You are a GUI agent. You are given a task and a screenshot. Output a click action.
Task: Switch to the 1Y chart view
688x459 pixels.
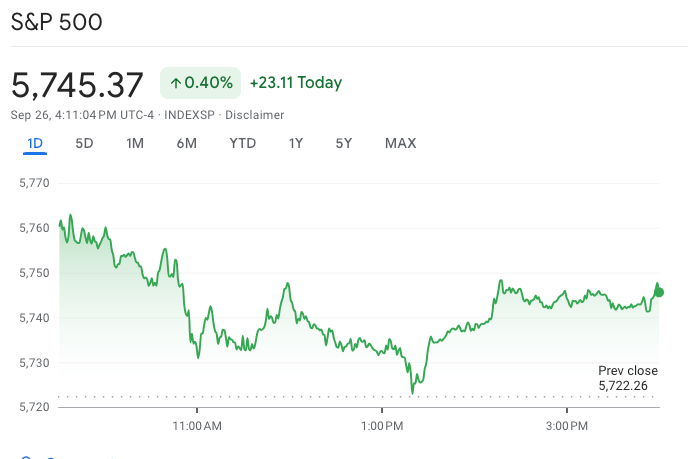[296, 143]
